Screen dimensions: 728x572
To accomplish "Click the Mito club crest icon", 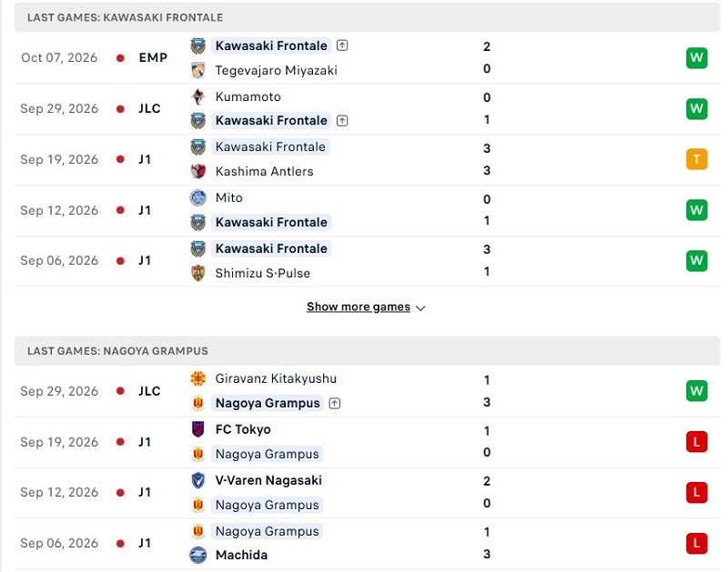I will (x=198, y=197).
